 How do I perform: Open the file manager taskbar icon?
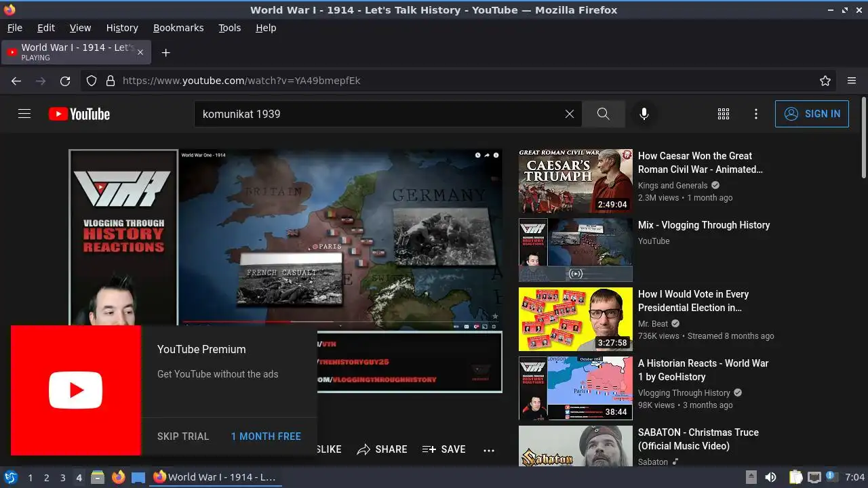click(x=98, y=477)
